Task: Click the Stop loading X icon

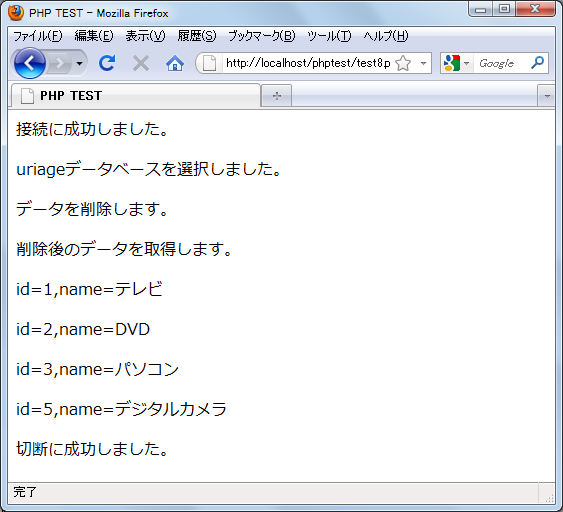Action: pos(141,64)
